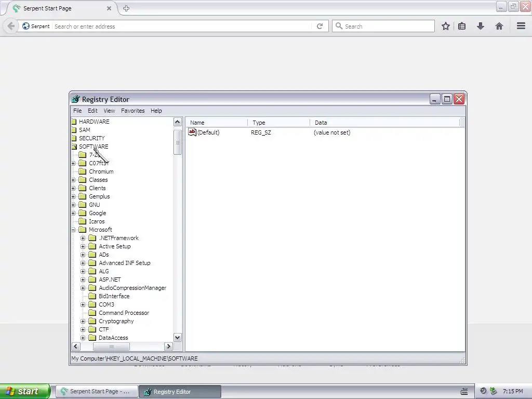The width and height of the screenshot is (532, 399).
Task: Click the network tray icon beside the clock
Action: [493, 391]
